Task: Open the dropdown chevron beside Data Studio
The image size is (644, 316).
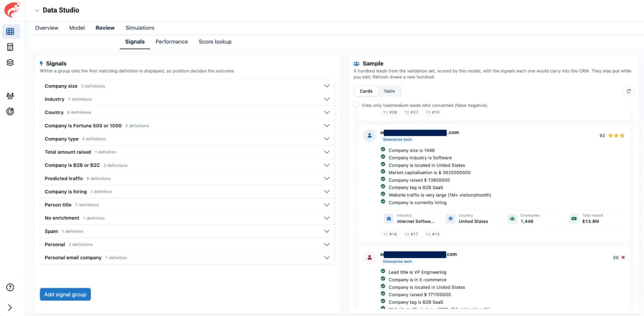Action: 37,10
